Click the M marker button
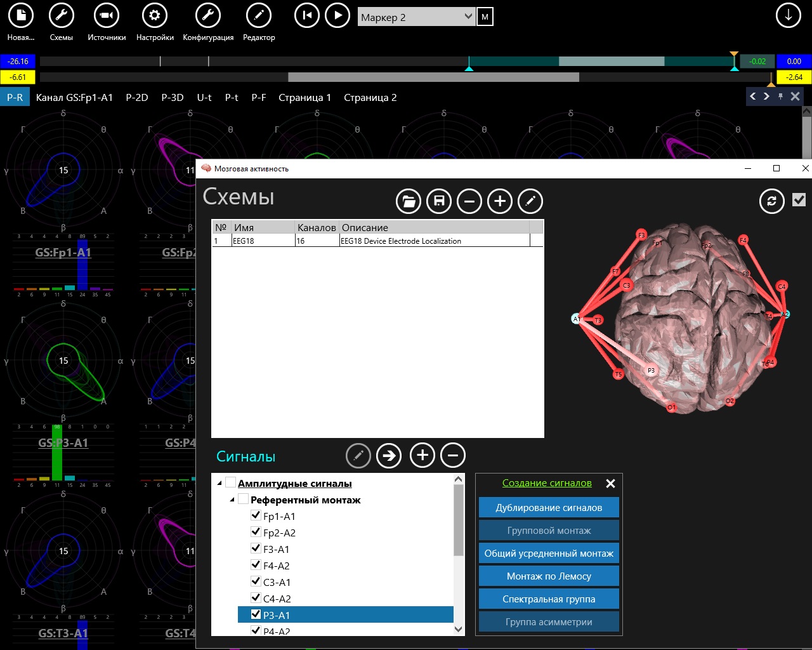 tap(485, 17)
